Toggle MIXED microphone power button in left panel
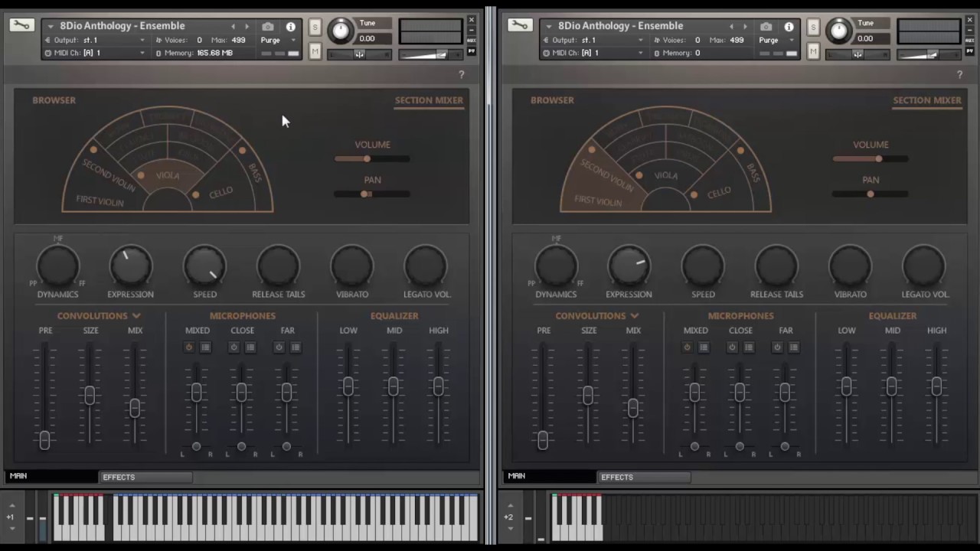 (189, 347)
